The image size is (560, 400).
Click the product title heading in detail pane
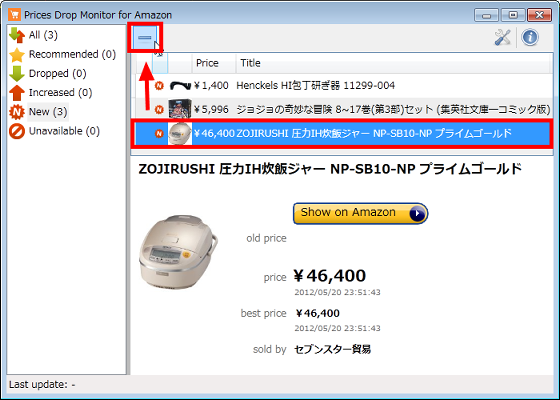pos(330,169)
